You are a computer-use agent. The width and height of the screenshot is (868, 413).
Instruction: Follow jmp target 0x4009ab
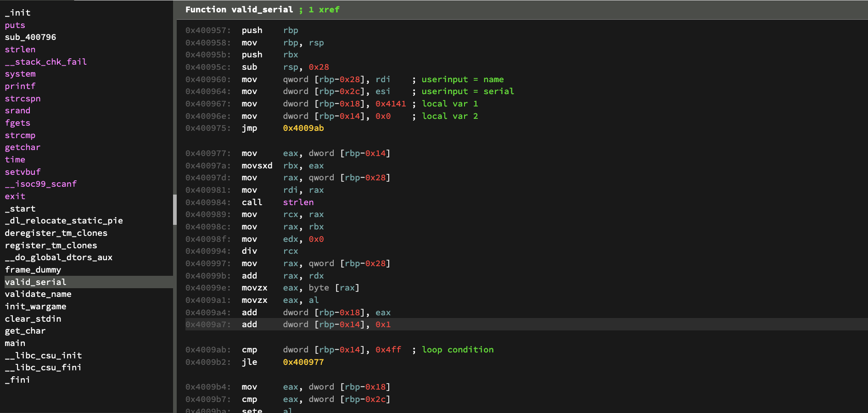tap(303, 128)
